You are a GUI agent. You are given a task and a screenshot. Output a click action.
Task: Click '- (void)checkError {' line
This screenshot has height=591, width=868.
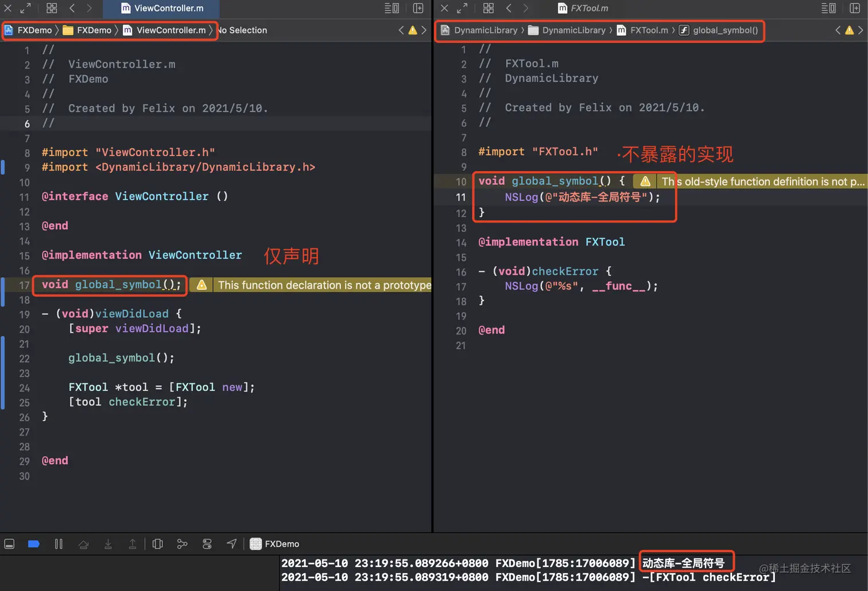pos(545,271)
